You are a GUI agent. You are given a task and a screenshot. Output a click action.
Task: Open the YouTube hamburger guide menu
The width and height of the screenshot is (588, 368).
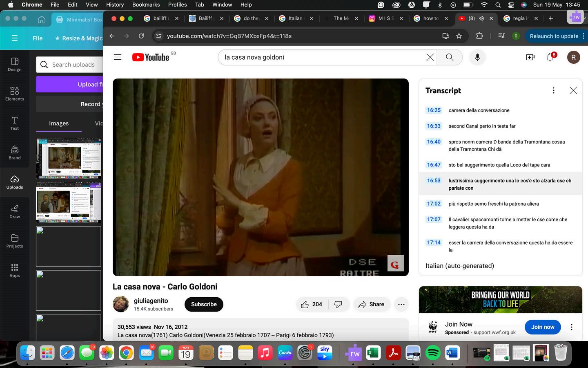click(x=118, y=57)
